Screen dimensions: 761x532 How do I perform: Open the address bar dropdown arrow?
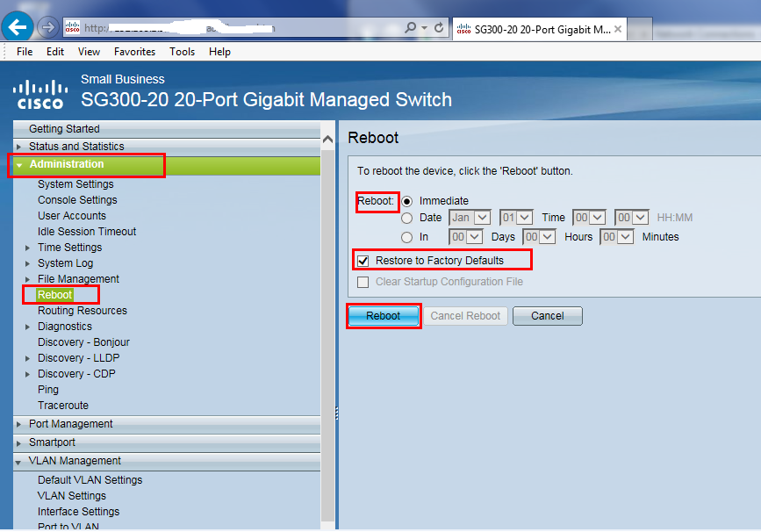click(x=424, y=28)
